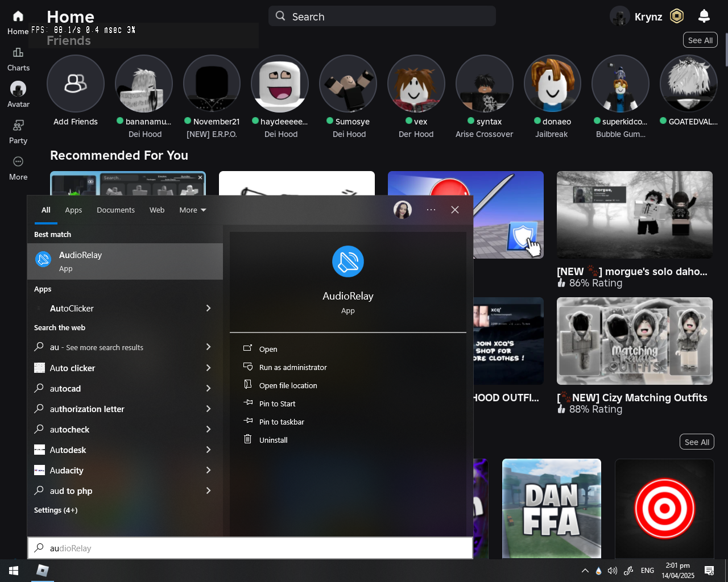Open the Krynz profile avatar in header
Viewport: 728px width, 582px height.
coord(620,16)
